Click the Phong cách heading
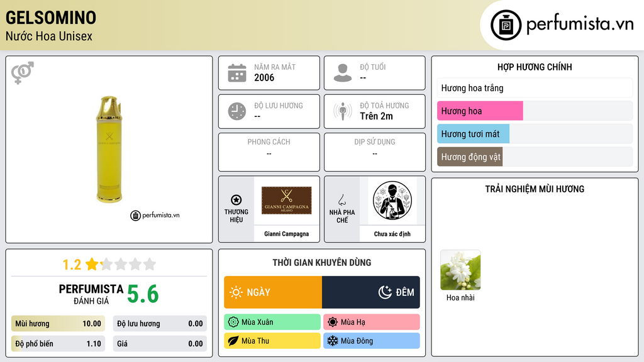Image resolution: width=644 pixels, height=362 pixels. (x=269, y=141)
